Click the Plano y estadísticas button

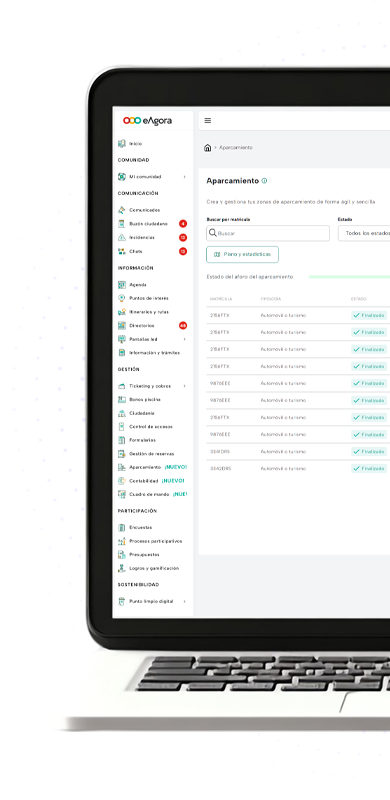[242, 254]
